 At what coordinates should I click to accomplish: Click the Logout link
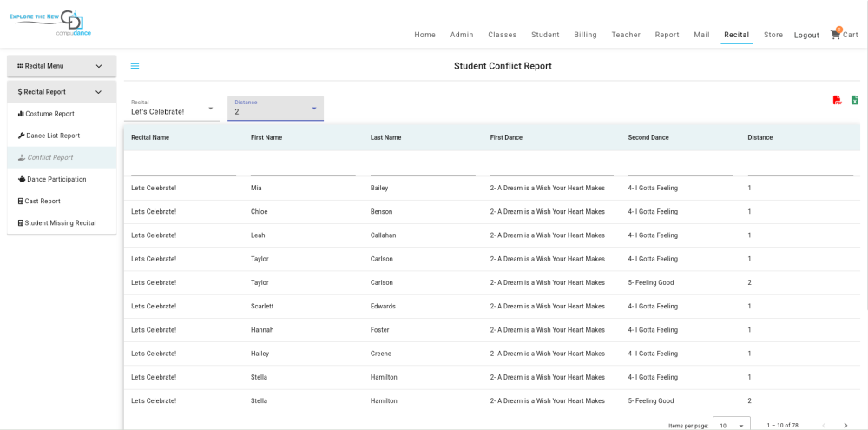[x=806, y=35]
